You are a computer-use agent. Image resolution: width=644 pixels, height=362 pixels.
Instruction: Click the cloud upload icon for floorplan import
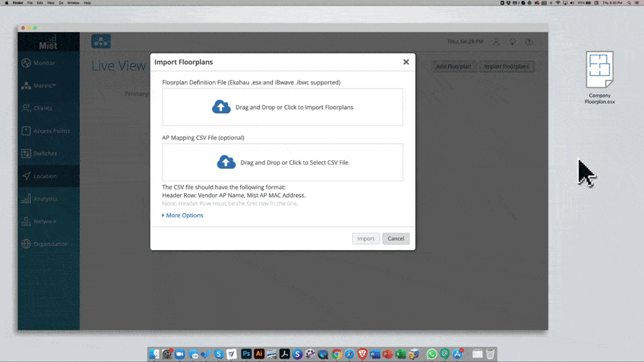(x=221, y=107)
